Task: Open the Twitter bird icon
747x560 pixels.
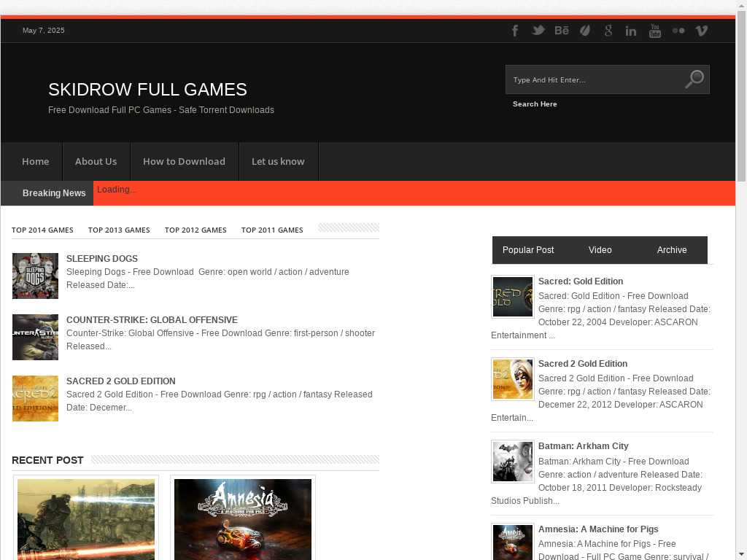Action: pos(538,31)
